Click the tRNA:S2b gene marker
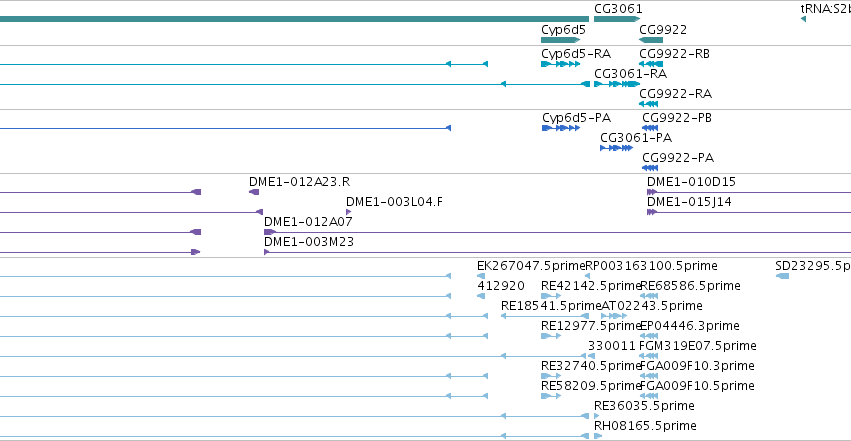 [803, 19]
